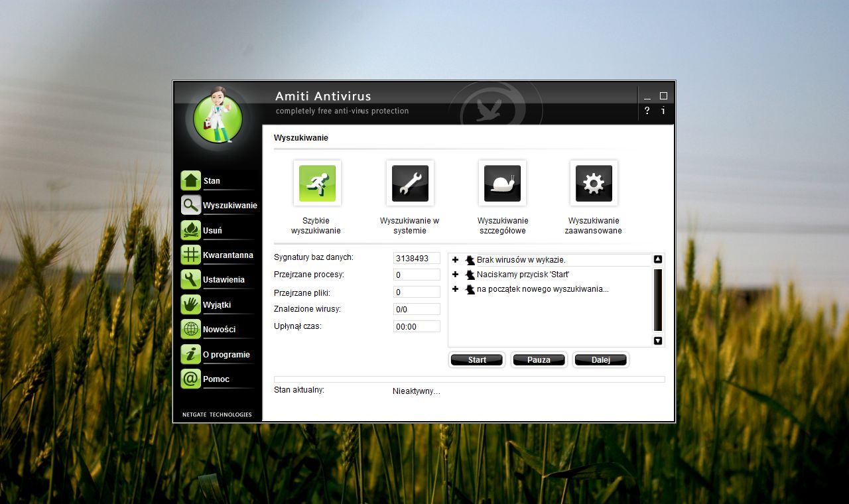Screen dimensions: 849x504
Task: Click the log list scroll-up arrow
Action: pyautogui.click(x=658, y=259)
